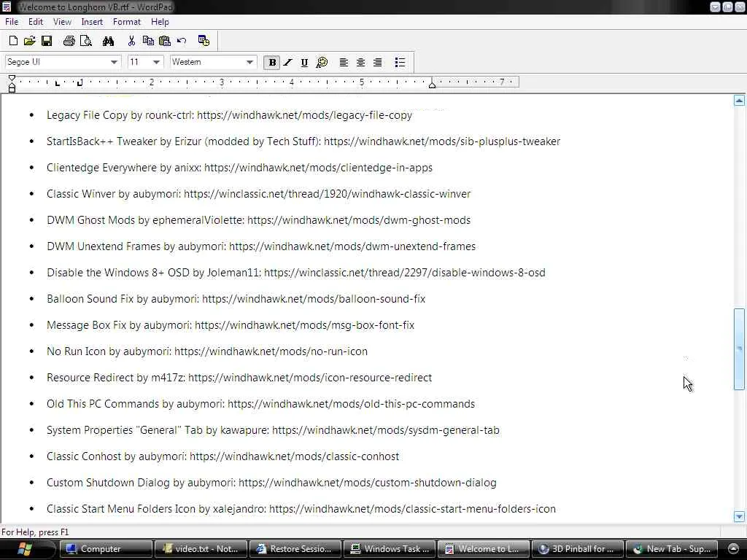
Task: Open the Help menu
Action: [160, 22]
